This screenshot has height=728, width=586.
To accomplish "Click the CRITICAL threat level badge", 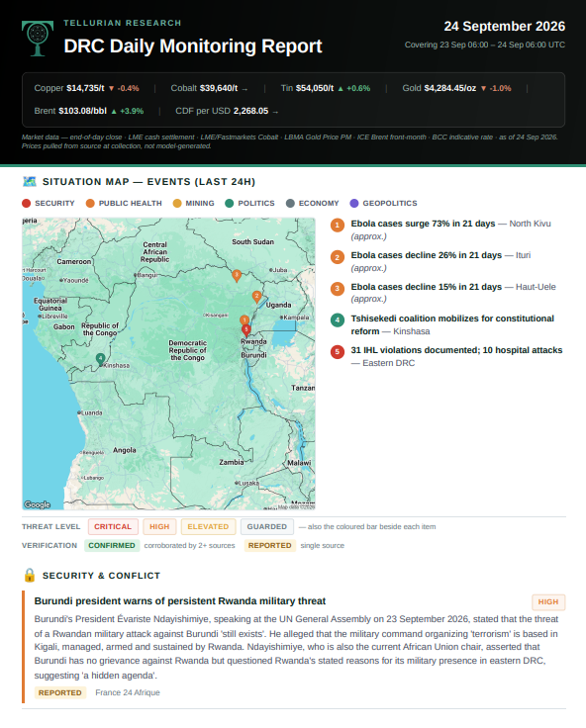I will (113, 526).
